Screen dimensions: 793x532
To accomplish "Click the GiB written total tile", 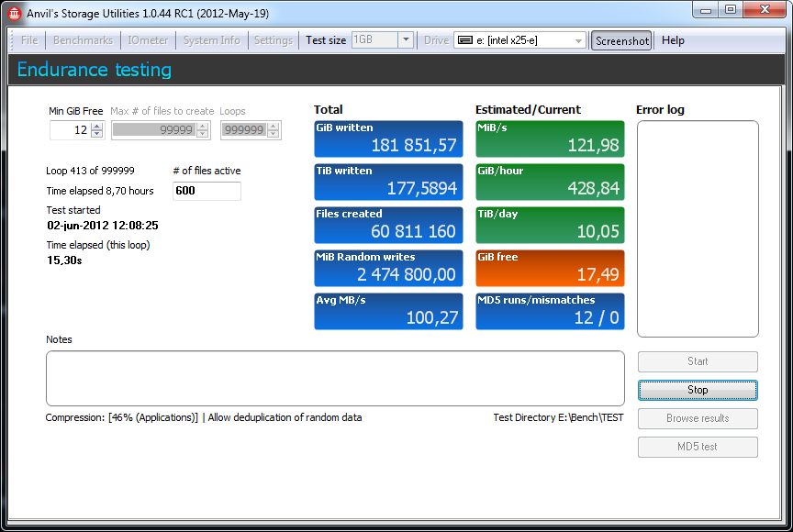I will tap(388, 139).
